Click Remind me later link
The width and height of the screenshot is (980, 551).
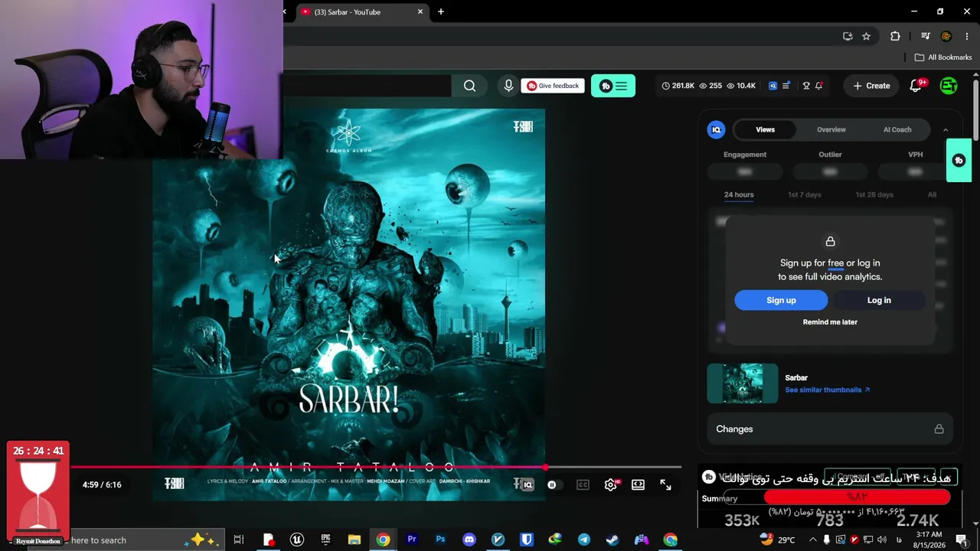(x=830, y=322)
